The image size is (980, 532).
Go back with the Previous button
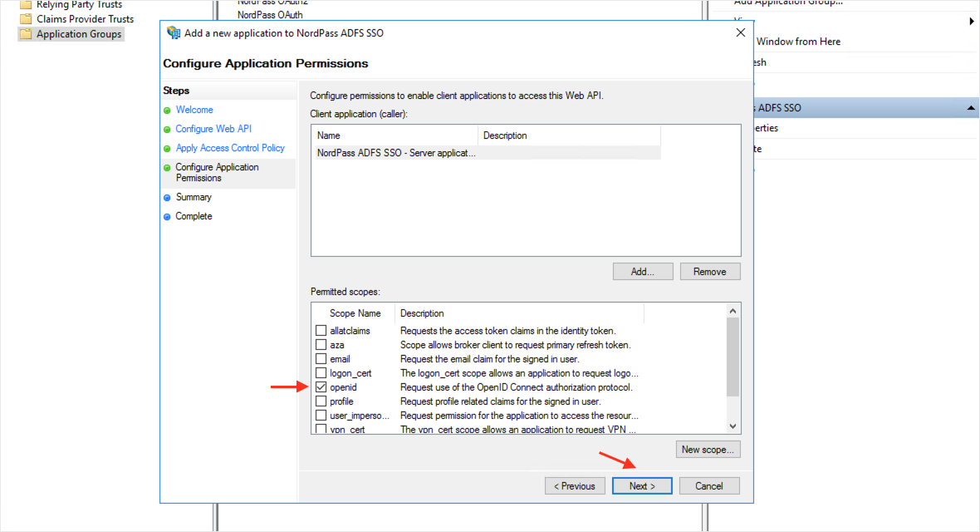pos(575,485)
